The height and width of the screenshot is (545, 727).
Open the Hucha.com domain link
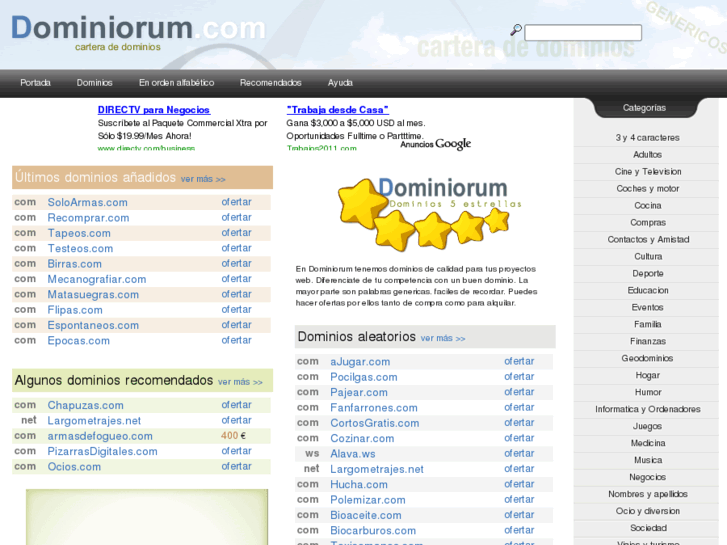(x=358, y=484)
